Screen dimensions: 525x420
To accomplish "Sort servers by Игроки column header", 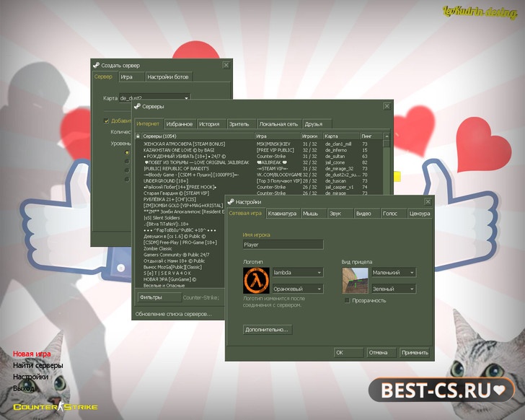I will (x=311, y=136).
